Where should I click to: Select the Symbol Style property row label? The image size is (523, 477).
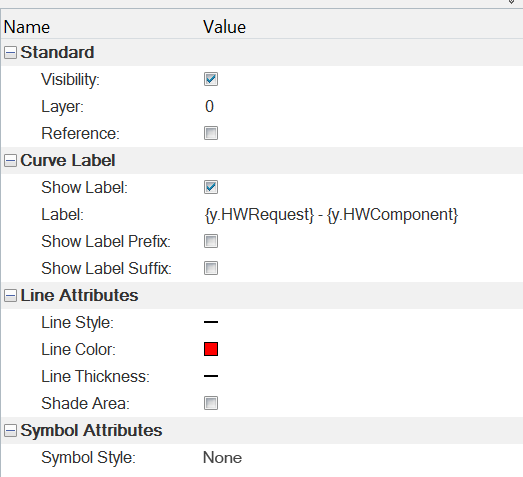88,458
